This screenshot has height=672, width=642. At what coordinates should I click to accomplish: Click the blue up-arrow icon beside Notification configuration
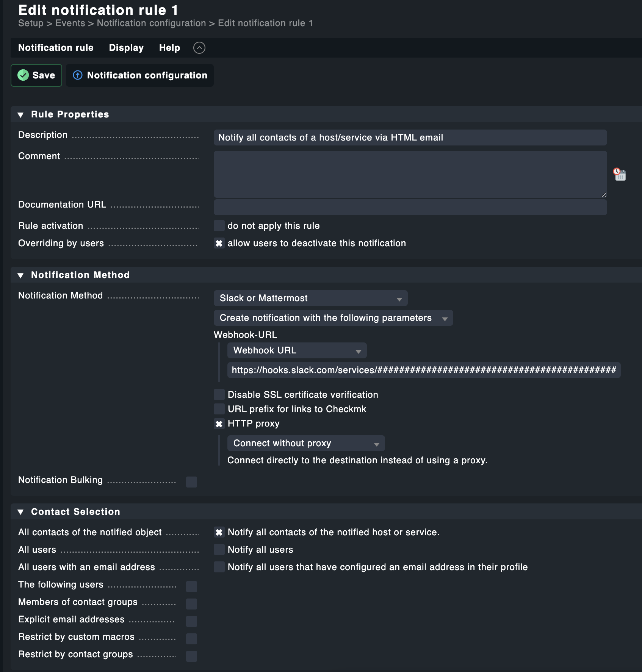click(x=78, y=75)
